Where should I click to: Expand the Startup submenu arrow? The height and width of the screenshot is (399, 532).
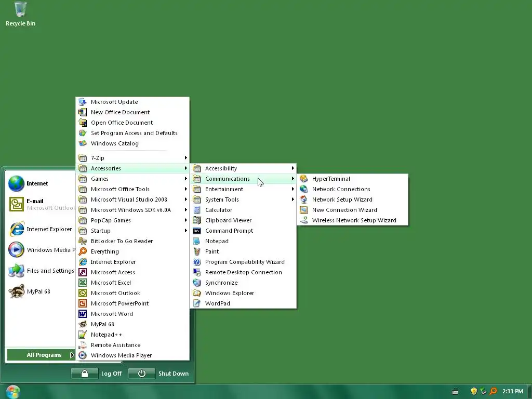(186, 231)
